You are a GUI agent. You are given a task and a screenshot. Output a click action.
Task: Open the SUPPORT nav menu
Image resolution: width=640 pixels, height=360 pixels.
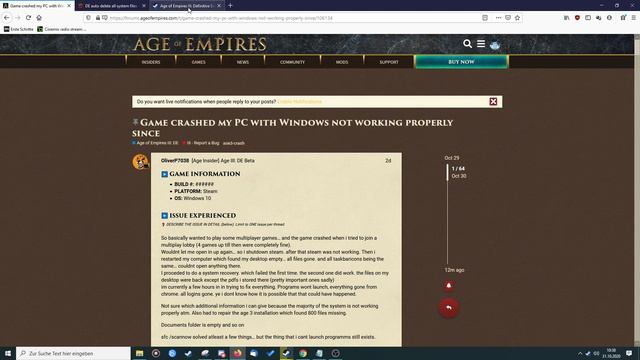point(389,62)
